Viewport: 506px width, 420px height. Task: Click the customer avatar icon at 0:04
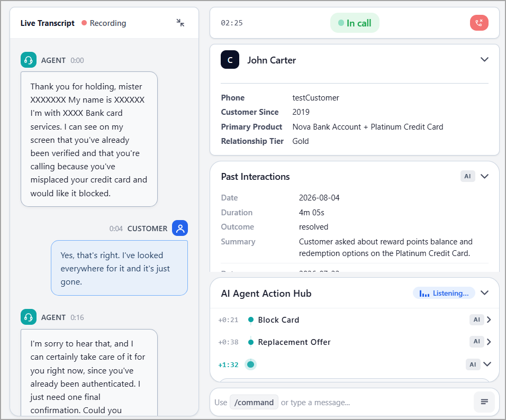(180, 228)
